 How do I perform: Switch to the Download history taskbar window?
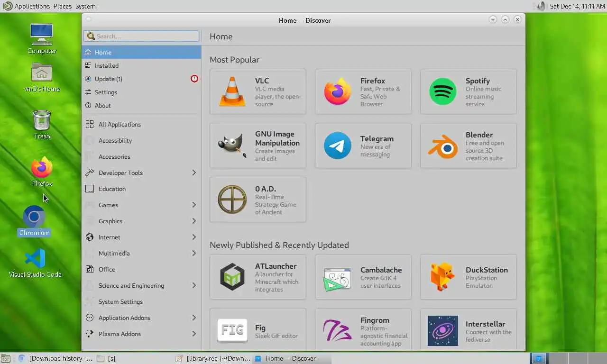pyautogui.click(x=55, y=358)
